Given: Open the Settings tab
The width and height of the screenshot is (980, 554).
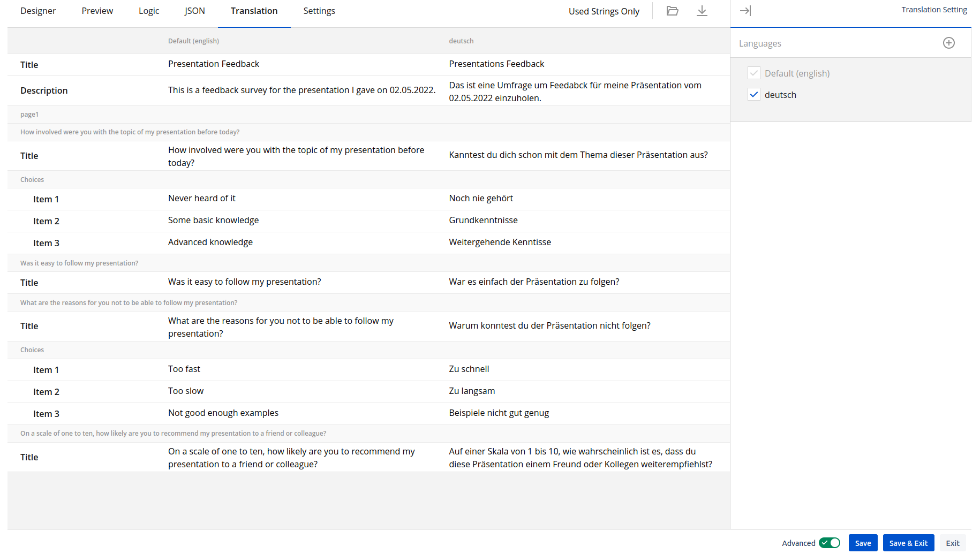Looking at the screenshot, I should 319,11.
